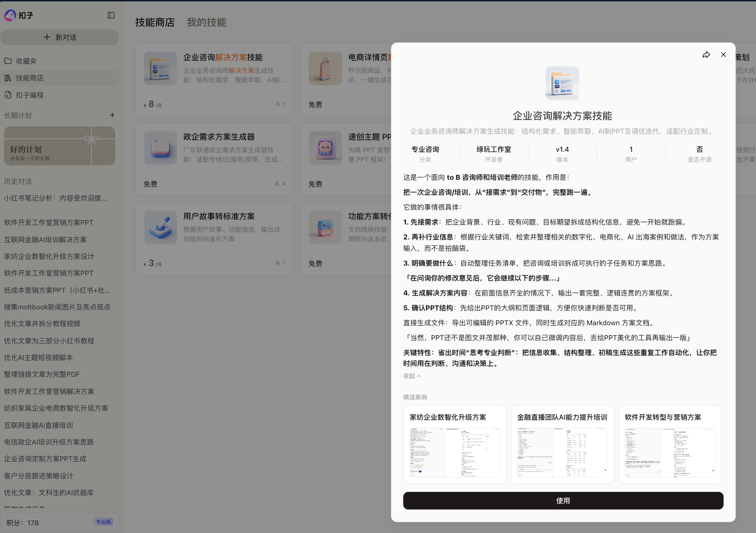Select the 技能商店 tab heading
The width and height of the screenshot is (756, 533).
(x=155, y=23)
